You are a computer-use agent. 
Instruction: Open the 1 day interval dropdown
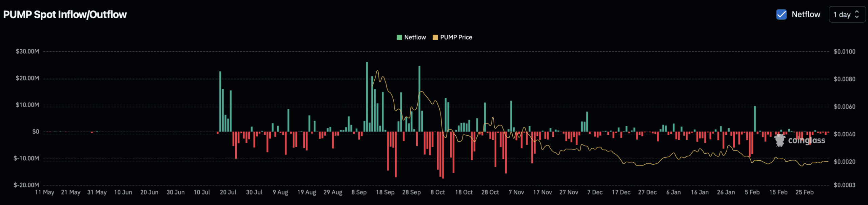click(x=847, y=15)
